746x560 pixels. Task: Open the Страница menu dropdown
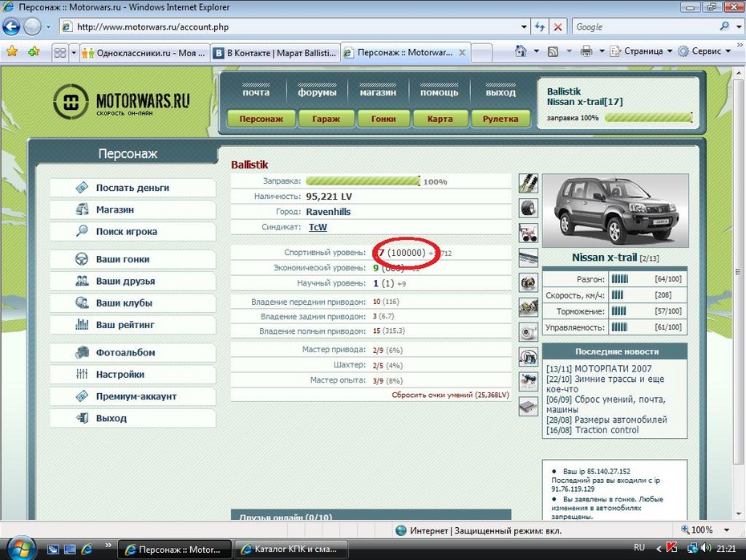(x=642, y=51)
